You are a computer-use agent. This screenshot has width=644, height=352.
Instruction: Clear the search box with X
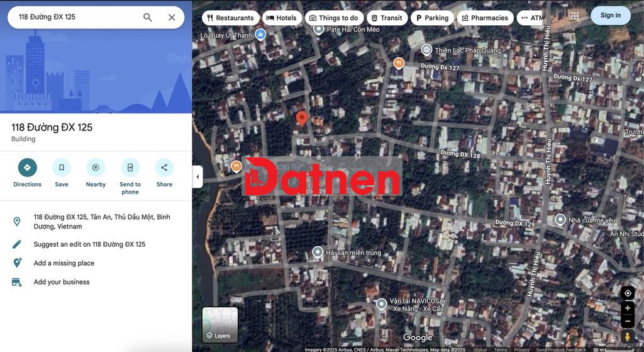(172, 18)
